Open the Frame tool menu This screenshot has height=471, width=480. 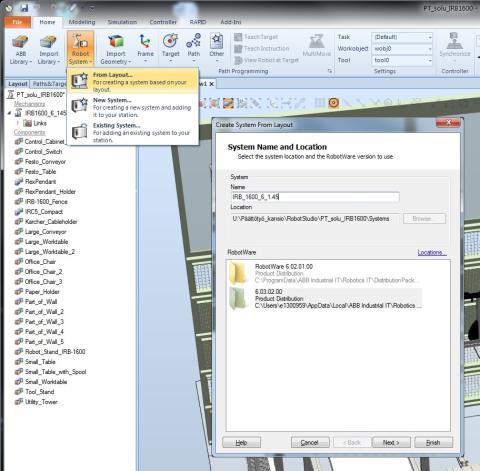145,48
